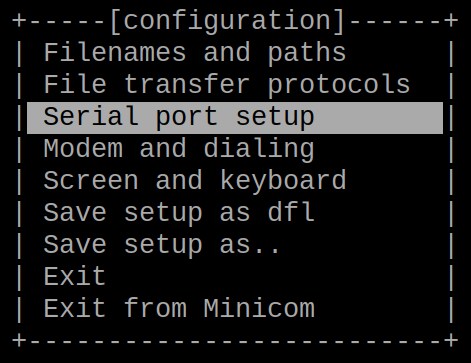The width and height of the screenshot is (471, 363).
Task: Click the bottom-left plus corner of the box
Action: (19, 341)
